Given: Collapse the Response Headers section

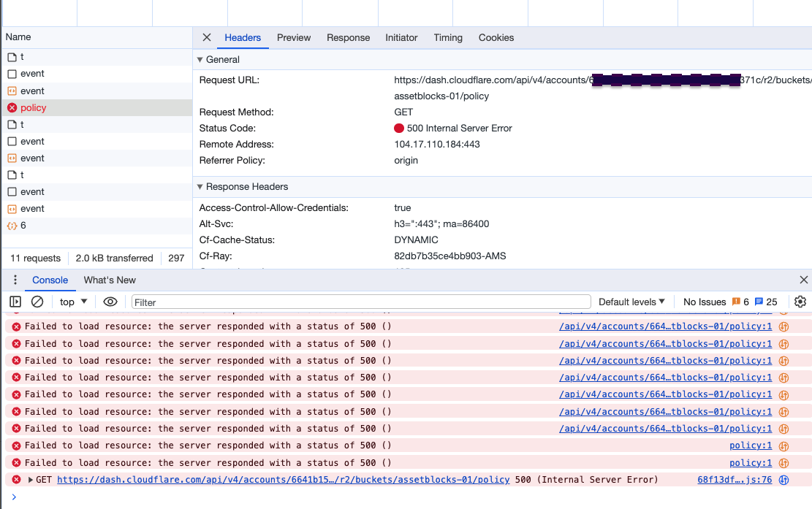Looking at the screenshot, I should point(199,185).
